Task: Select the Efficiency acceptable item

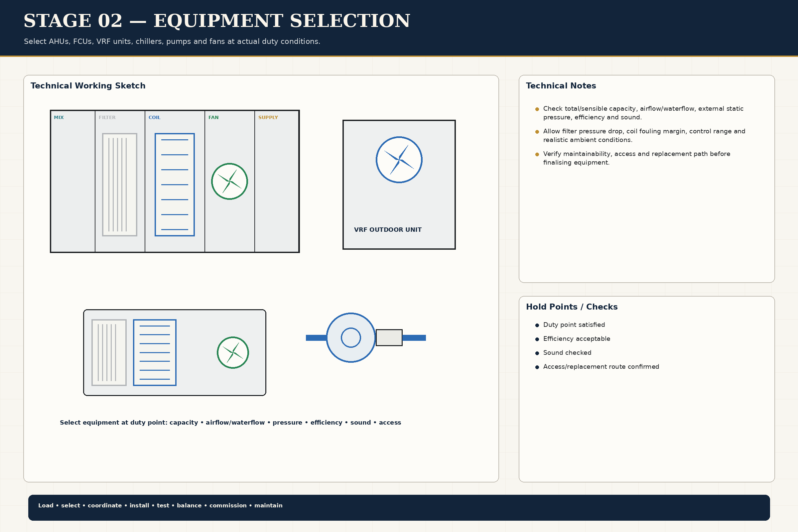Action: [577, 338]
